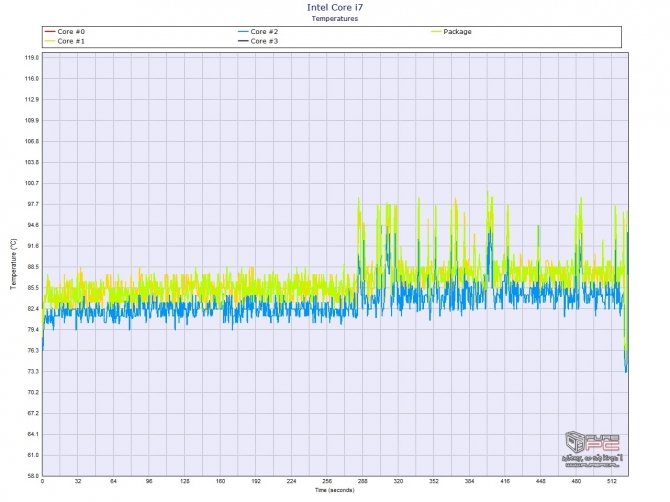670x502 pixels.
Task: Click the 416 x-axis tick label
Action: 505,481
